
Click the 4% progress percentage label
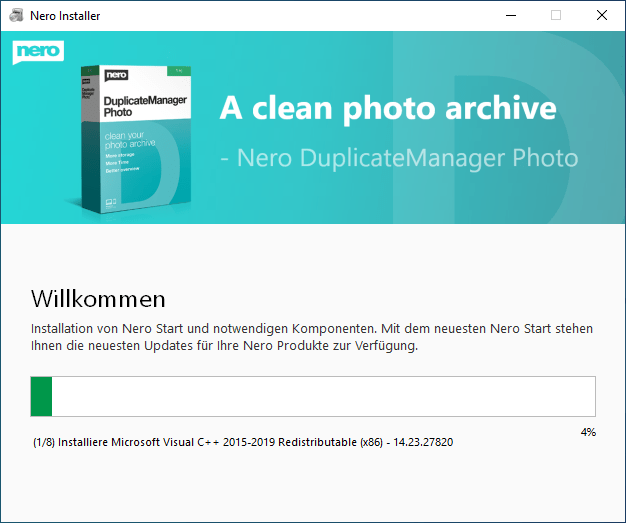click(x=587, y=432)
